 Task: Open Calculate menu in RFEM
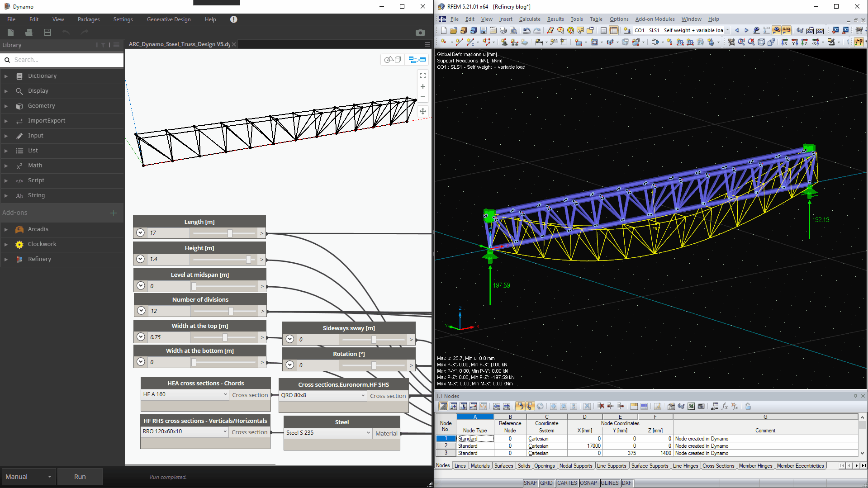coord(530,19)
